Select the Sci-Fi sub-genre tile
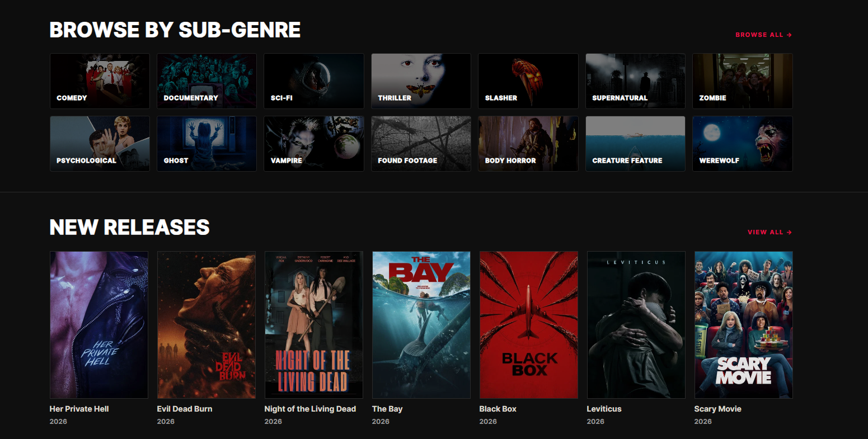868x439 pixels. point(314,81)
